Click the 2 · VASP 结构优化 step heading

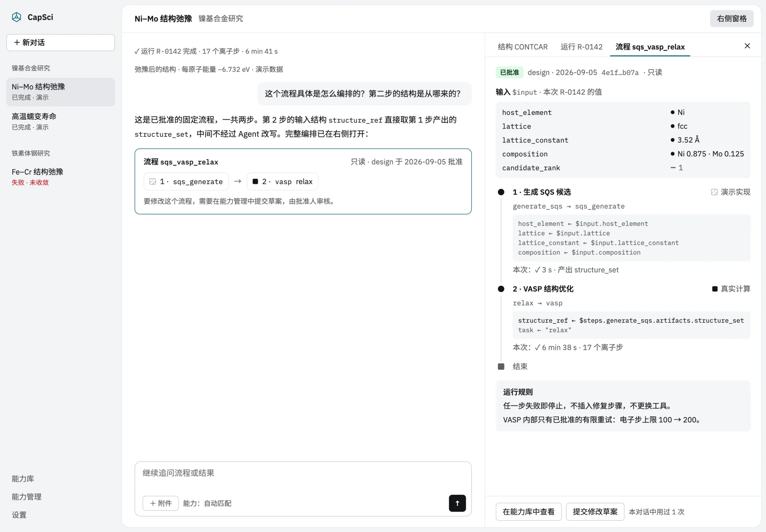(543, 289)
